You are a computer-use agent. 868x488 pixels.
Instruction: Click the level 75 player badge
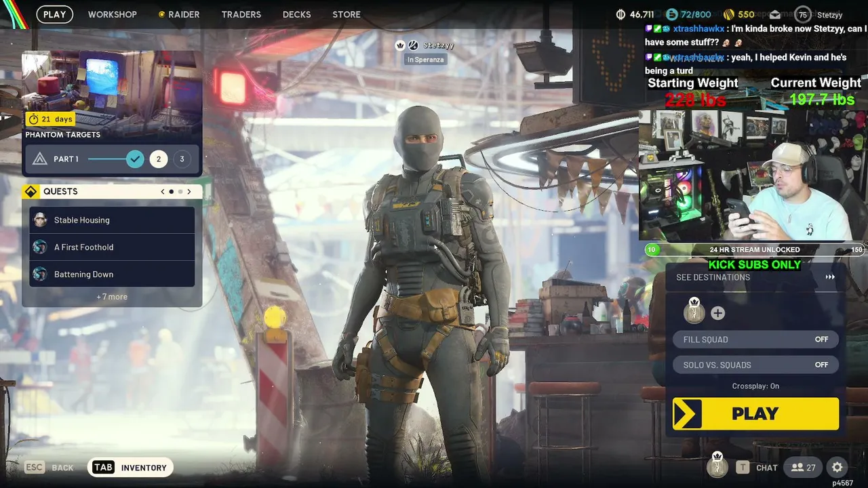(803, 14)
